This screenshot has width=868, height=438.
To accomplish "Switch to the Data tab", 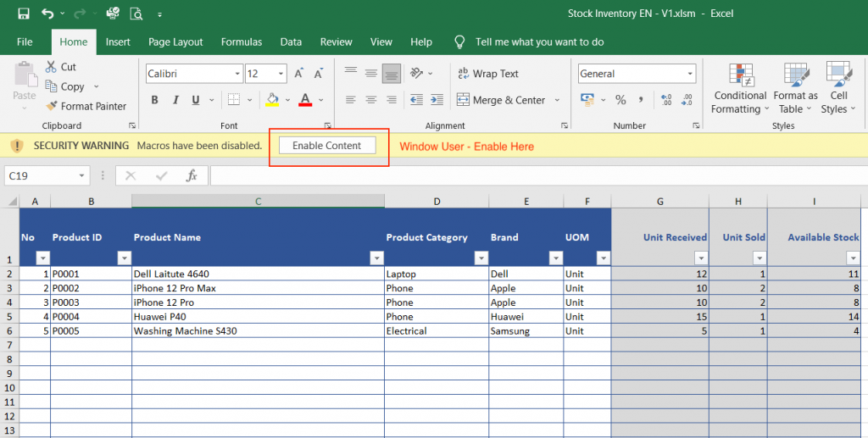I will pyautogui.click(x=291, y=42).
